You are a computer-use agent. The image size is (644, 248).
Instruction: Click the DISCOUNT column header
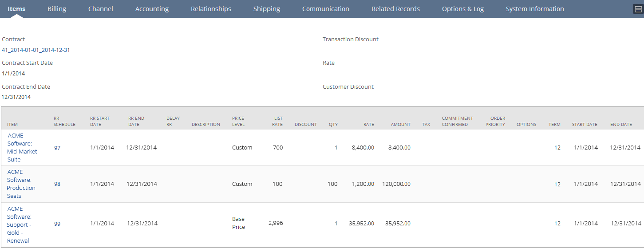[x=306, y=125]
